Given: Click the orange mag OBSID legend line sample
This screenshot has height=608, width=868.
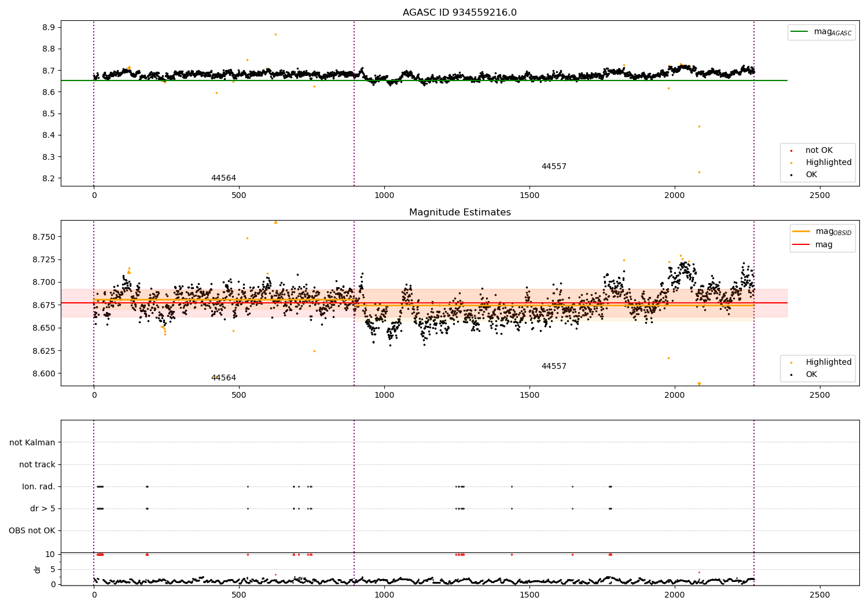Looking at the screenshot, I should [x=801, y=232].
